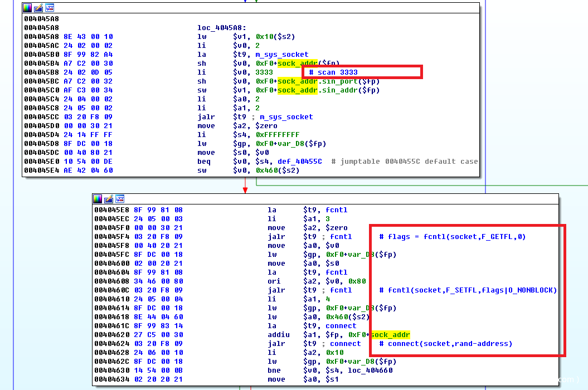Screen dimensions: 588x390
Task: Open node color picker in fcntl/connect block
Action: pos(98,199)
